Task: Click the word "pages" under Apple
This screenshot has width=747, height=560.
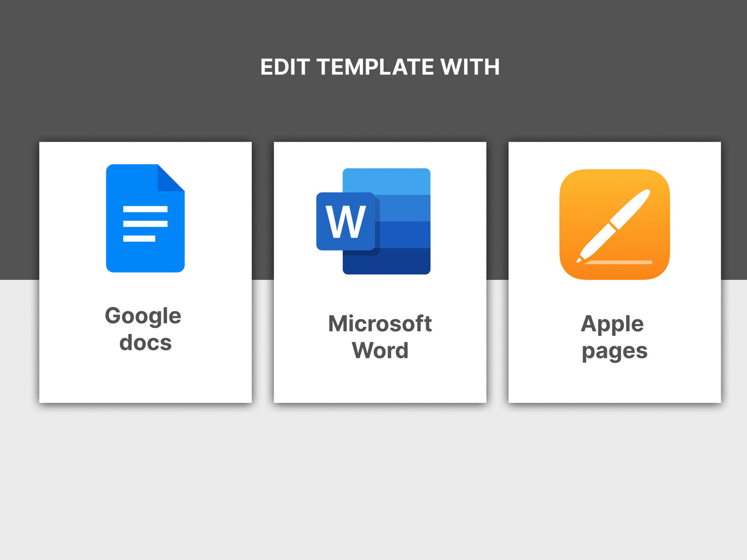Action: coord(614,351)
